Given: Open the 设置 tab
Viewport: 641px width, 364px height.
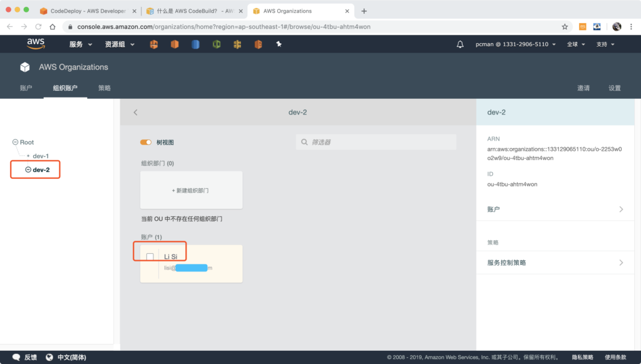Looking at the screenshot, I should point(615,88).
